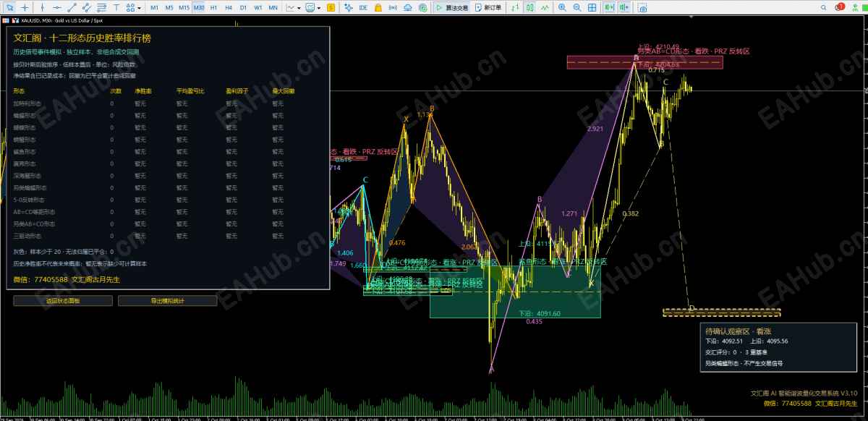Zoom in on the chart
Screen dimensions: 868x421
(562, 7)
